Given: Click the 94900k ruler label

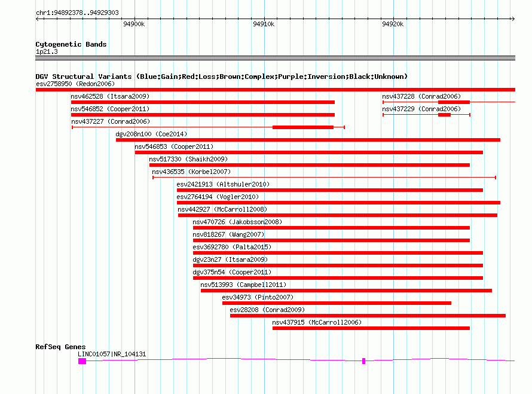Looking at the screenshot, I should tap(134, 24).
